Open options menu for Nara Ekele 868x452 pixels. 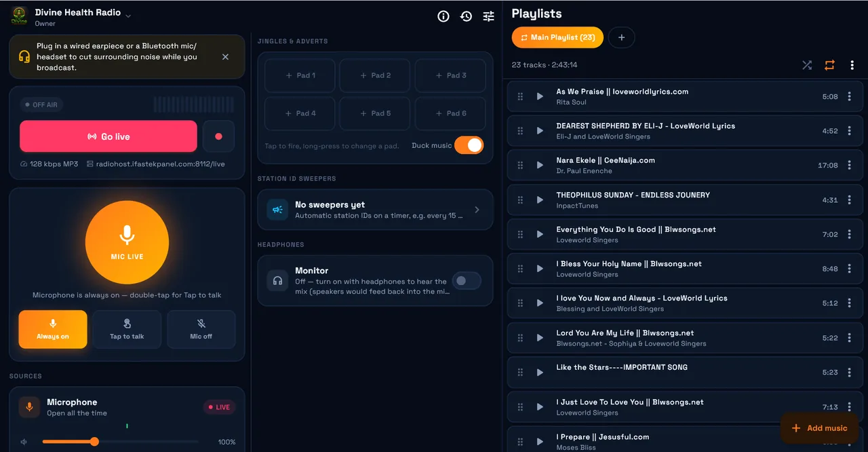849,165
